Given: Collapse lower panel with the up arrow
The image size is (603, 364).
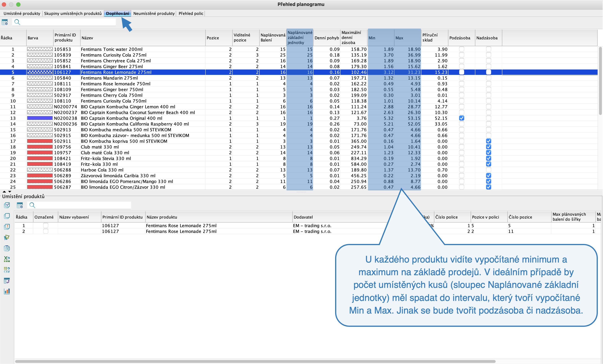Looking at the screenshot, I should 4,192.
